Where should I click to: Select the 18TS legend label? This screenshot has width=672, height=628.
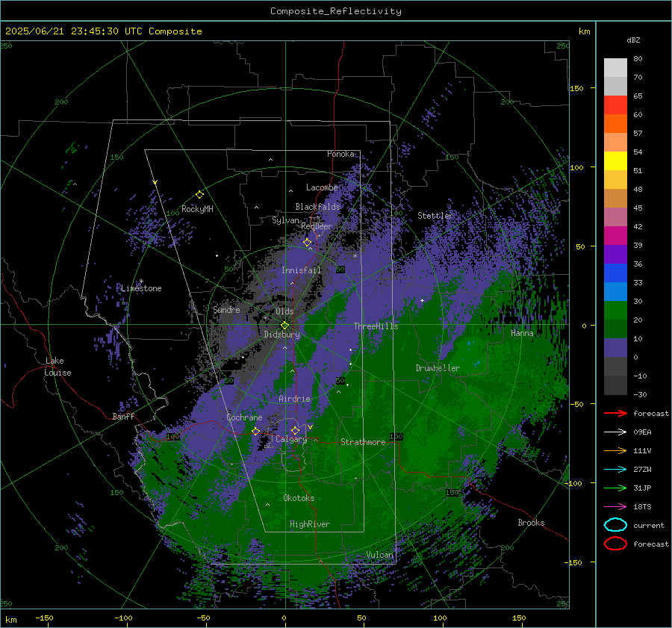642,507
